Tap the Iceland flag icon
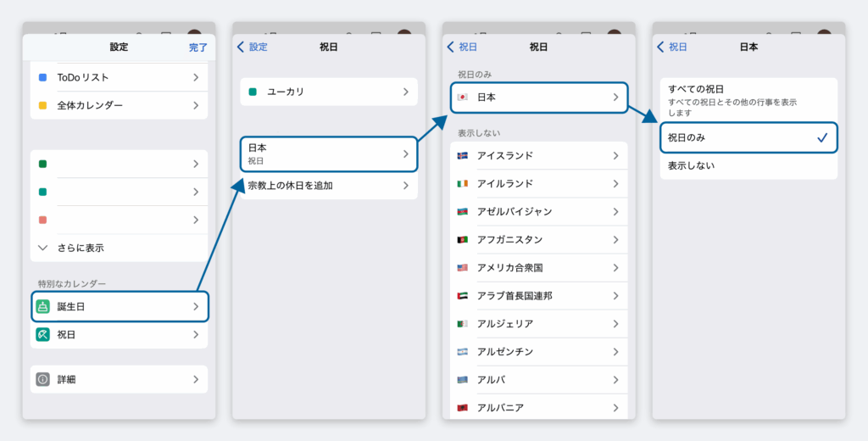The width and height of the screenshot is (868, 441). click(x=463, y=156)
